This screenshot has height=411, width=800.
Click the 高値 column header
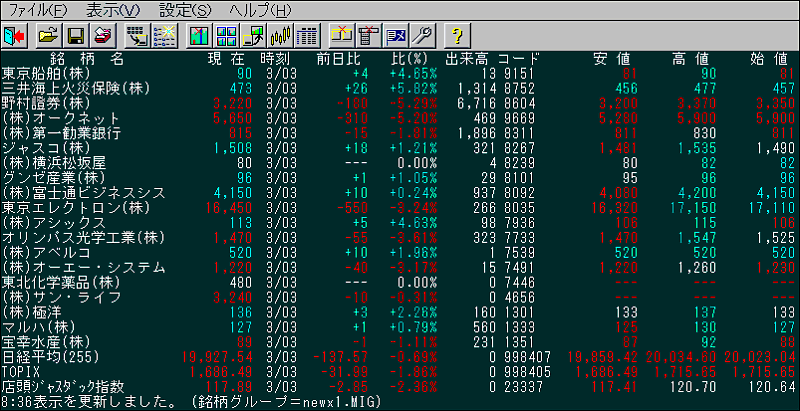693,58
